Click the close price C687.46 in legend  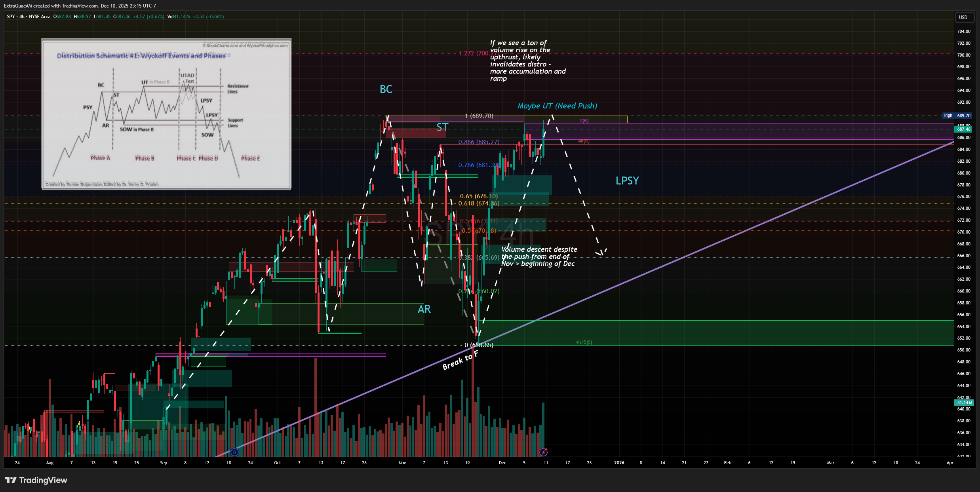tap(122, 17)
